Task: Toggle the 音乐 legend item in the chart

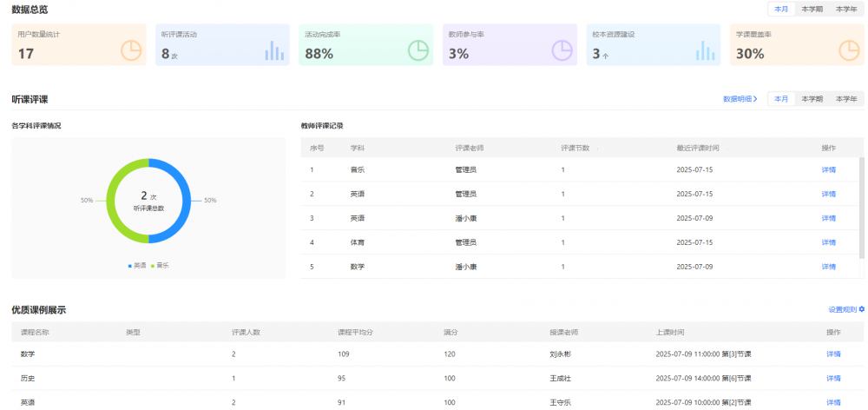Action: coord(160,265)
